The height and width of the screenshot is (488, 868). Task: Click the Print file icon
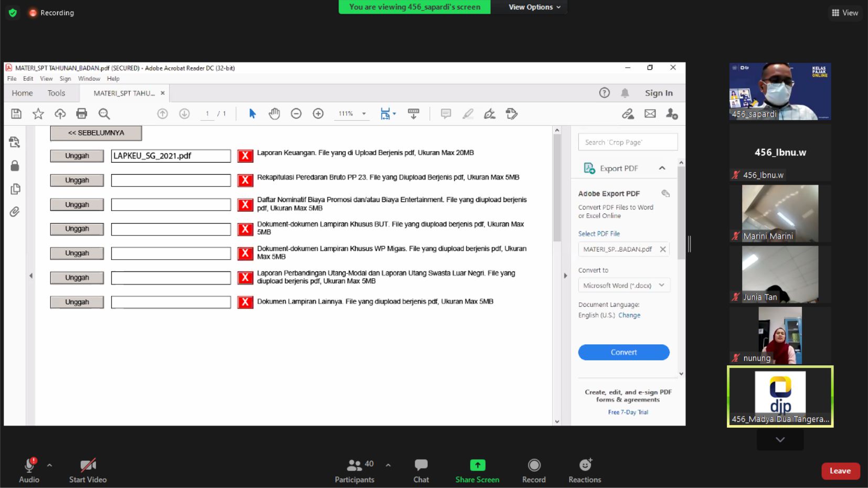81,114
